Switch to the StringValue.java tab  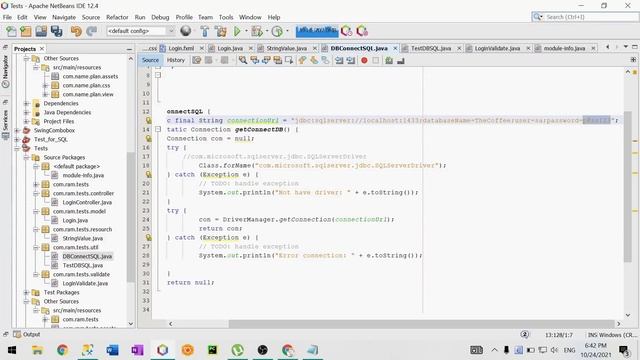287,48
